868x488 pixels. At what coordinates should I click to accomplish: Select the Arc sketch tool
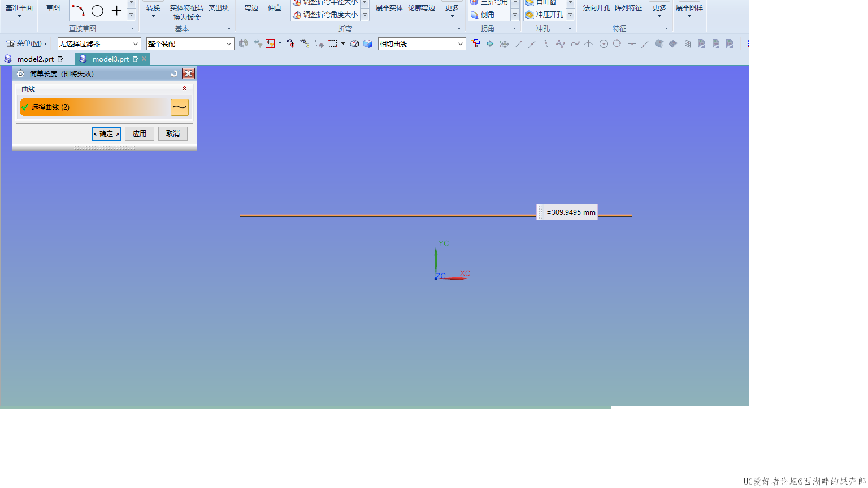pyautogui.click(x=78, y=11)
